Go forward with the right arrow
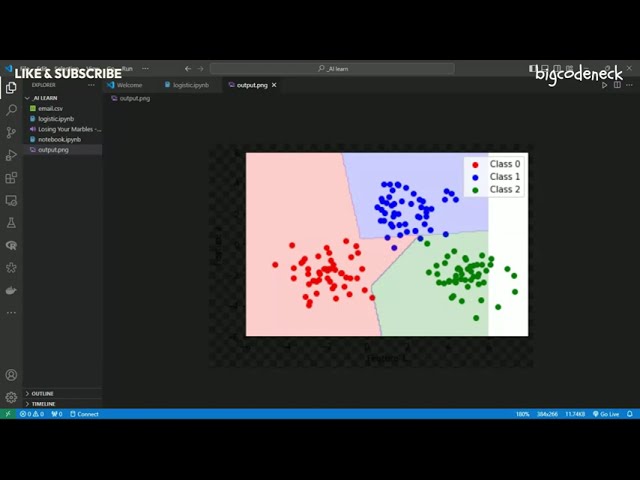The width and height of the screenshot is (640, 480). pos(200,69)
